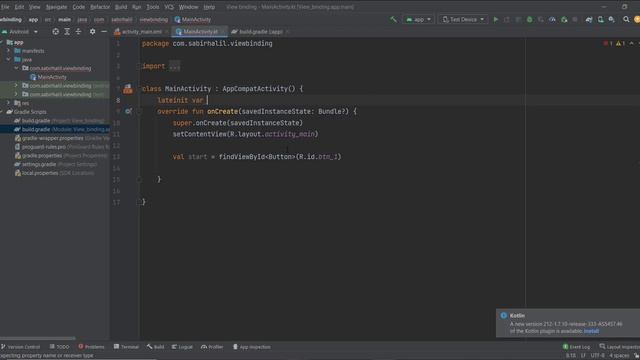Open the VCS menu

(x=169, y=7)
